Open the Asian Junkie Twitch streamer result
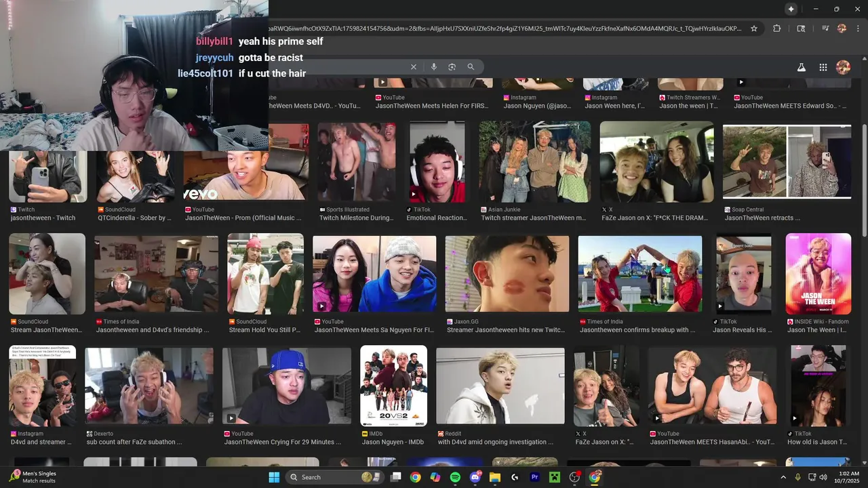This screenshot has width=868, height=488. pyautogui.click(x=535, y=162)
